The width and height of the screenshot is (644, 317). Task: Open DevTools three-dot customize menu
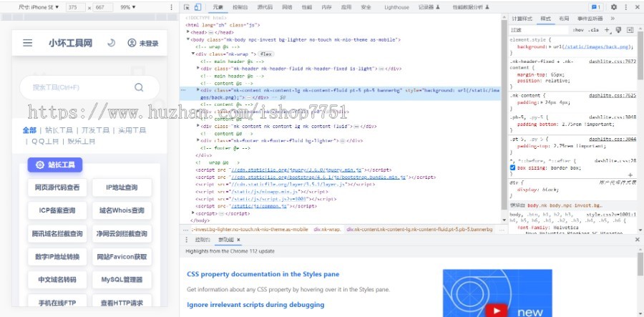click(x=626, y=7)
